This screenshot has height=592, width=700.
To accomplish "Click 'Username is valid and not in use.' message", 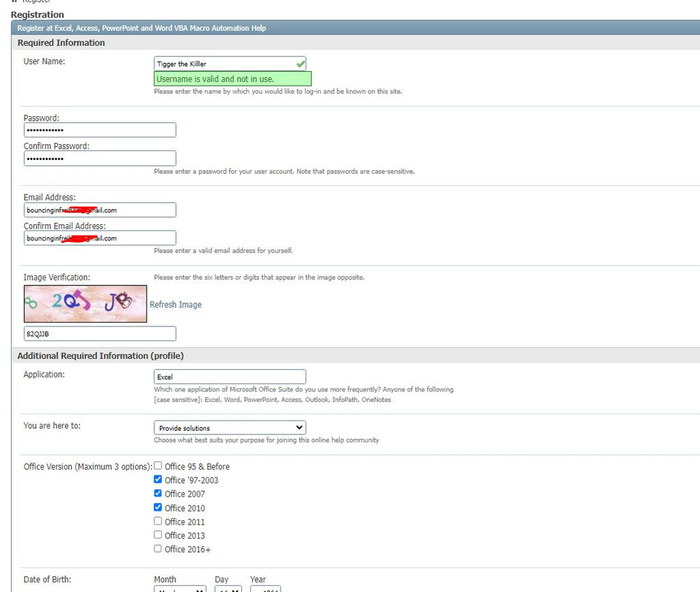I will point(232,79).
